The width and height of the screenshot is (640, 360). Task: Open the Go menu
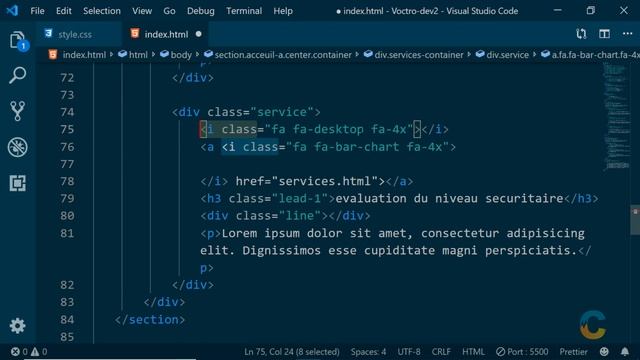[x=169, y=11]
